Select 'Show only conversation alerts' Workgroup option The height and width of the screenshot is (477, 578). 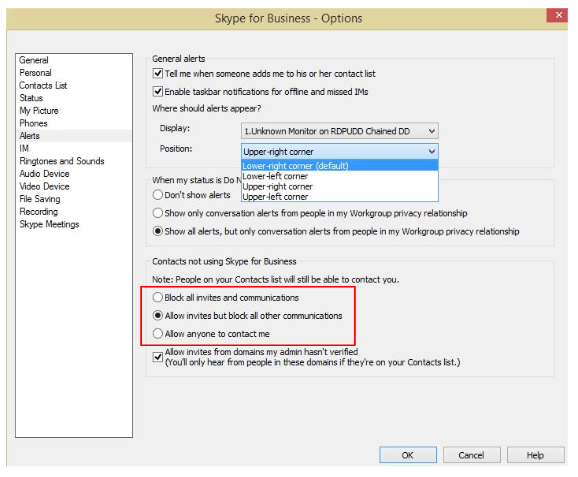click(158, 213)
